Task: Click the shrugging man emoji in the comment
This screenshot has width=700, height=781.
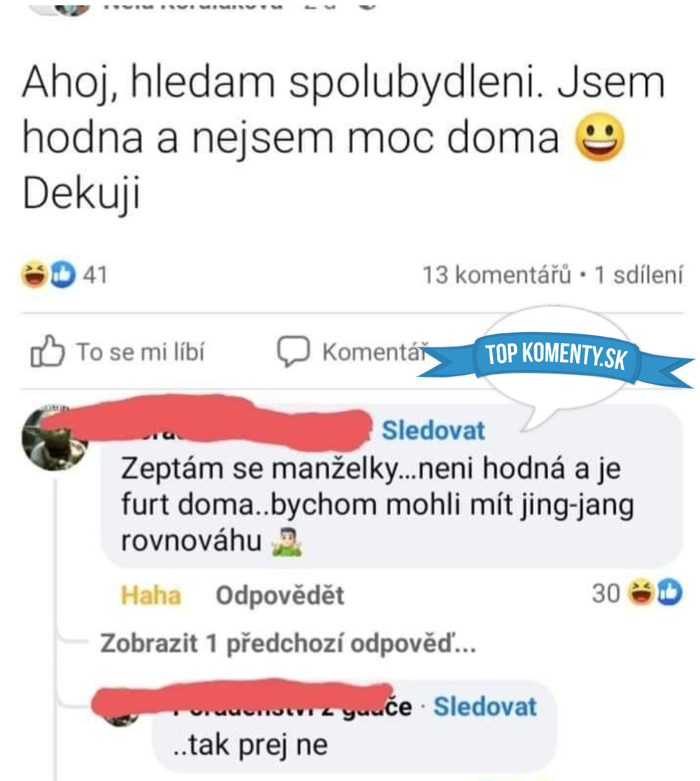Action: point(287,541)
